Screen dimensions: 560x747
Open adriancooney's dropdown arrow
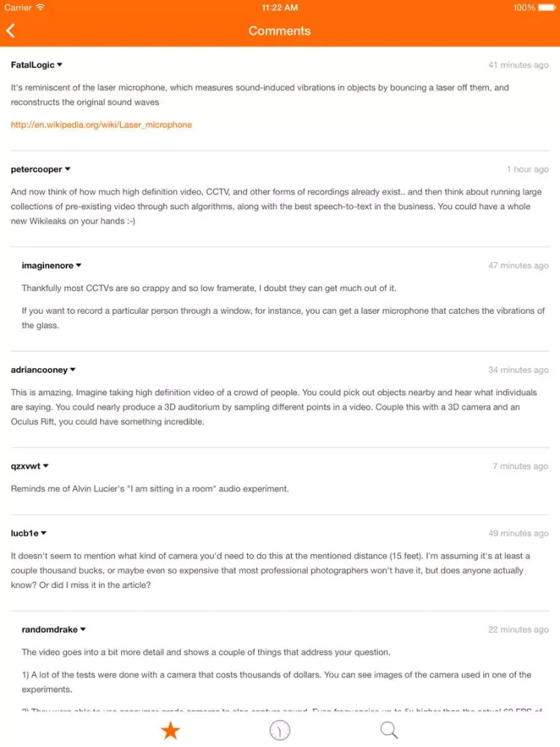tap(73, 370)
